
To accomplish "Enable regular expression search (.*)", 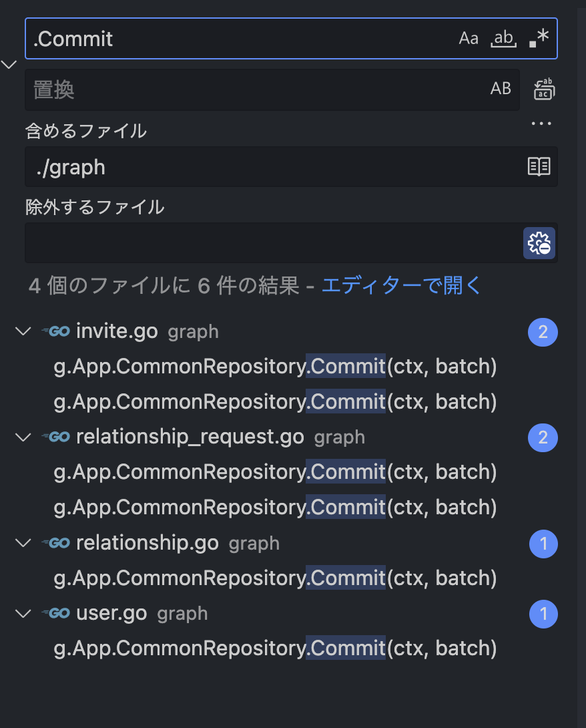I will click(539, 39).
